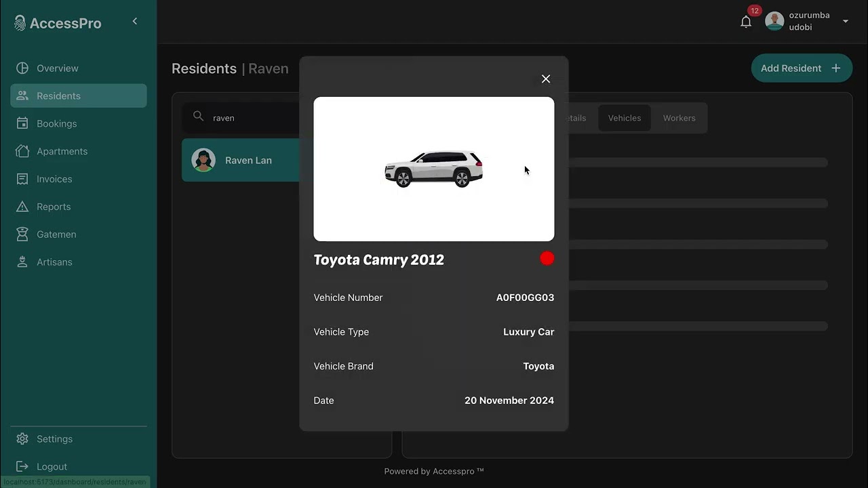Close the vehicle details dialog
The image size is (868, 488).
click(546, 79)
